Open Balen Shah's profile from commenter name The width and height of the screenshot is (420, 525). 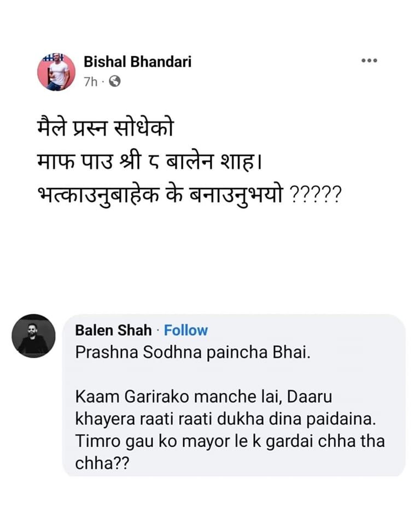113,330
